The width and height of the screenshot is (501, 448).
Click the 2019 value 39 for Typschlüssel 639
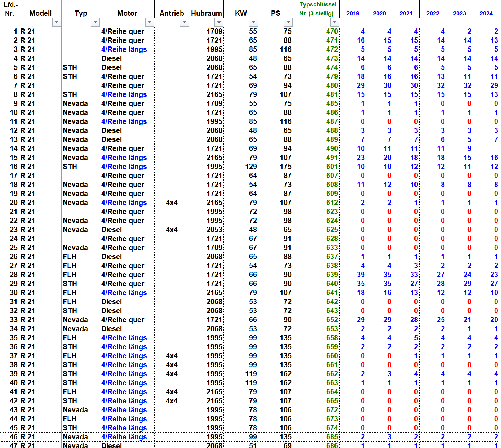[360, 275]
